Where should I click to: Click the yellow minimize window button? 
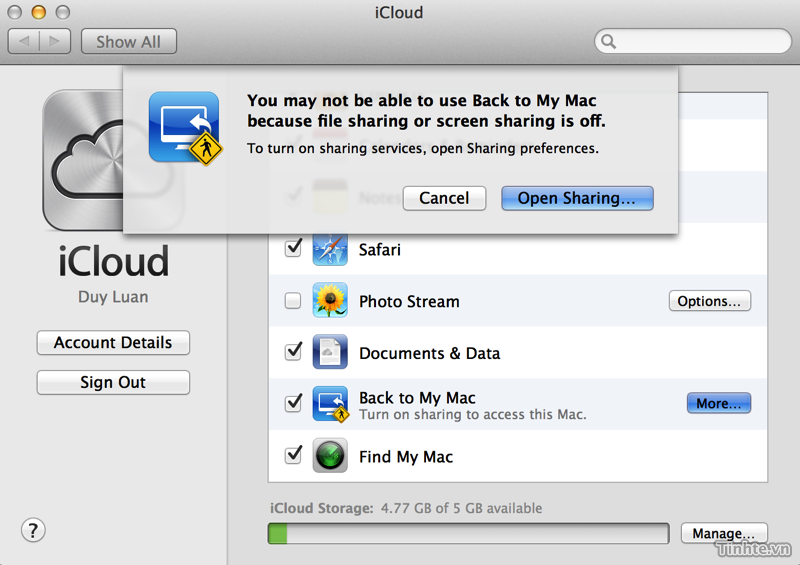click(x=38, y=12)
